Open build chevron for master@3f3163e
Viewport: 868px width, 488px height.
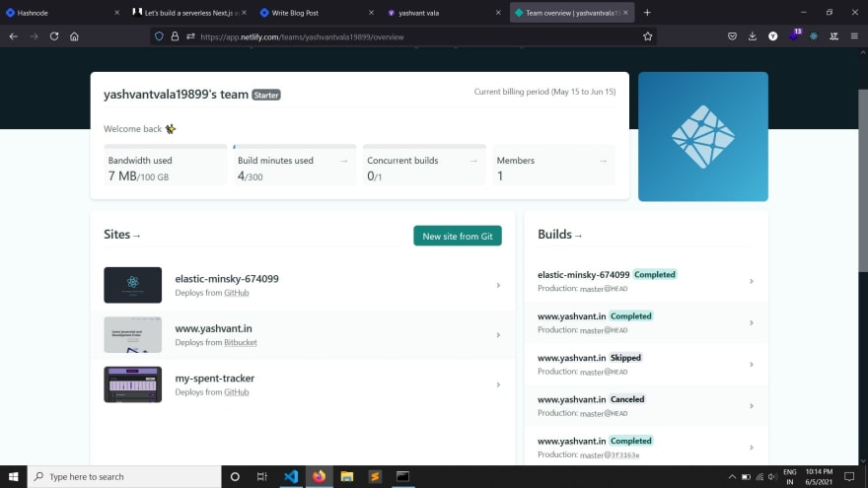tap(752, 447)
